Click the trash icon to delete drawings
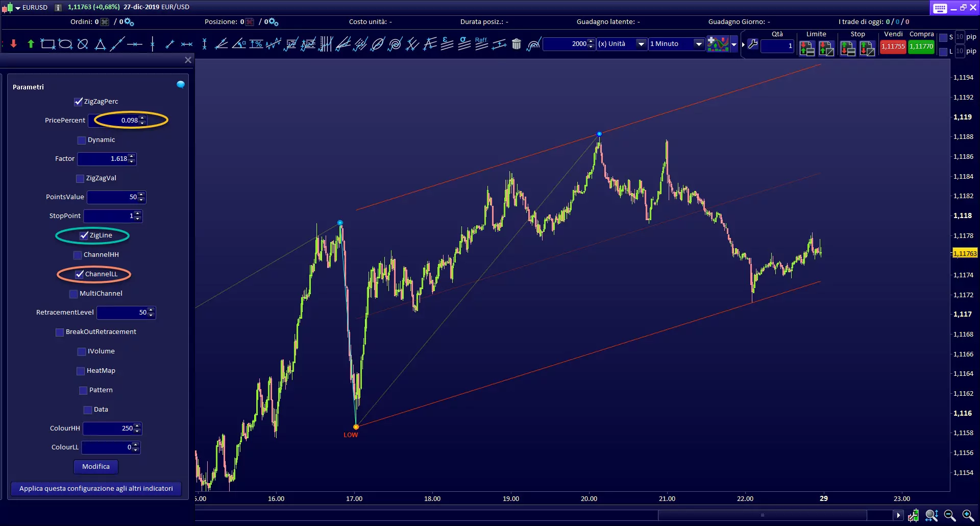 516,44
